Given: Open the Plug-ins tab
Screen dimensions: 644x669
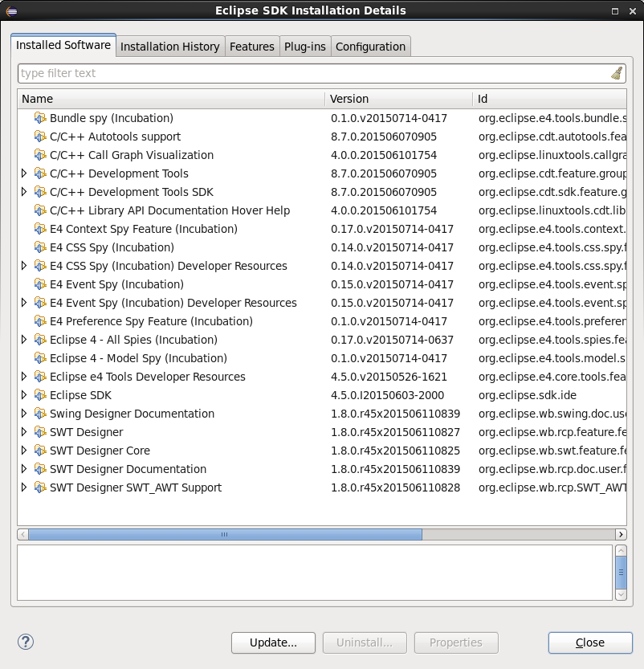Looking at the screenshot, I should pyautogui.click(x=305, y=47).
